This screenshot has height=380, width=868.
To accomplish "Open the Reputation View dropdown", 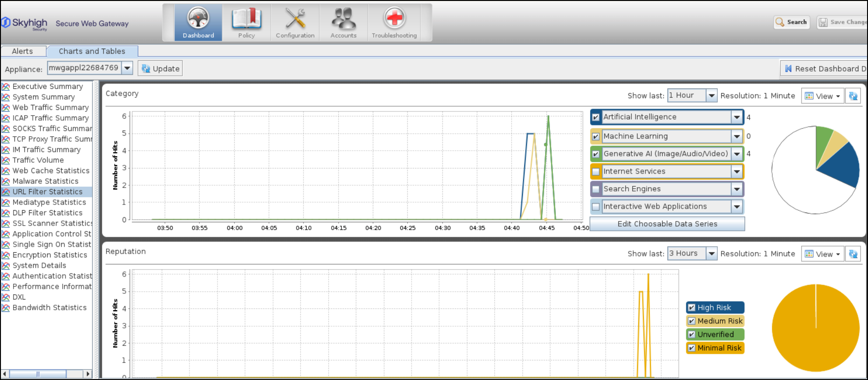I will 823,254.
